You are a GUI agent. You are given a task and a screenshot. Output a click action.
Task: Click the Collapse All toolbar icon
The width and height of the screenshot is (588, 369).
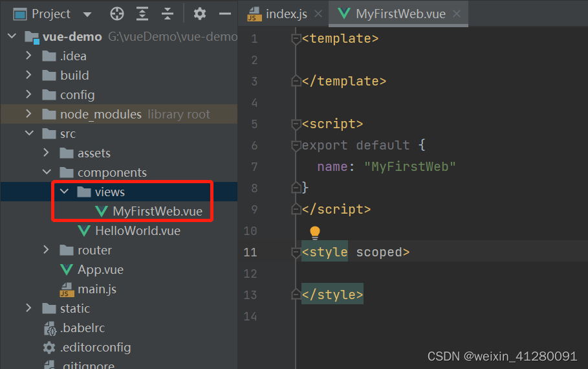[x=168, y=14]
